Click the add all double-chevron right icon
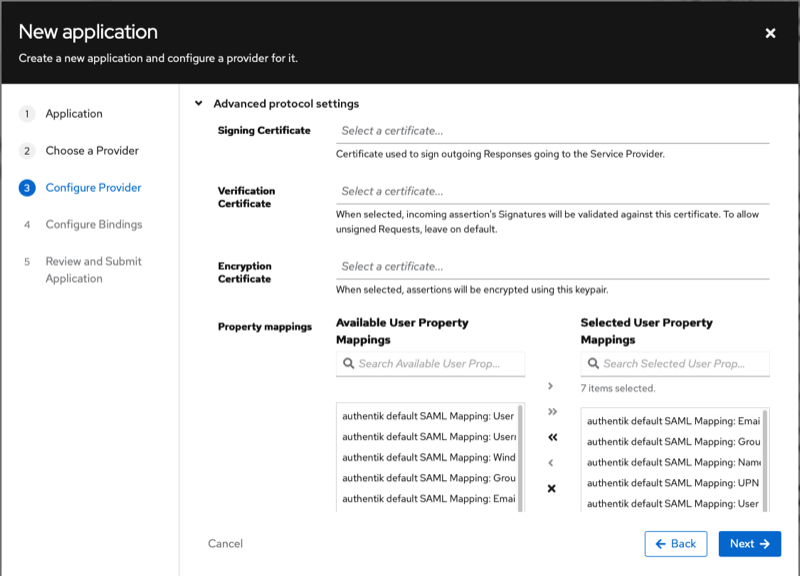 (552, 412)
